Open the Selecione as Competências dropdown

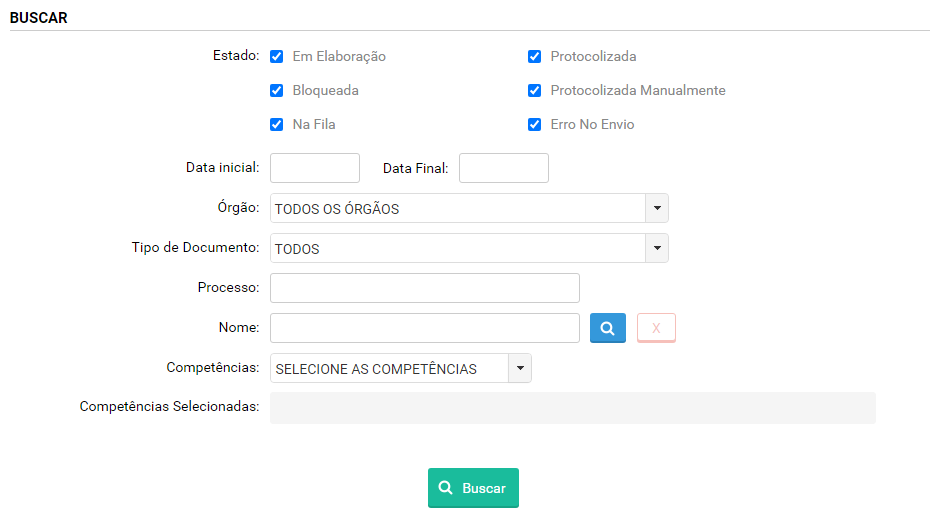pyautogui.click(x=400, y=368)
